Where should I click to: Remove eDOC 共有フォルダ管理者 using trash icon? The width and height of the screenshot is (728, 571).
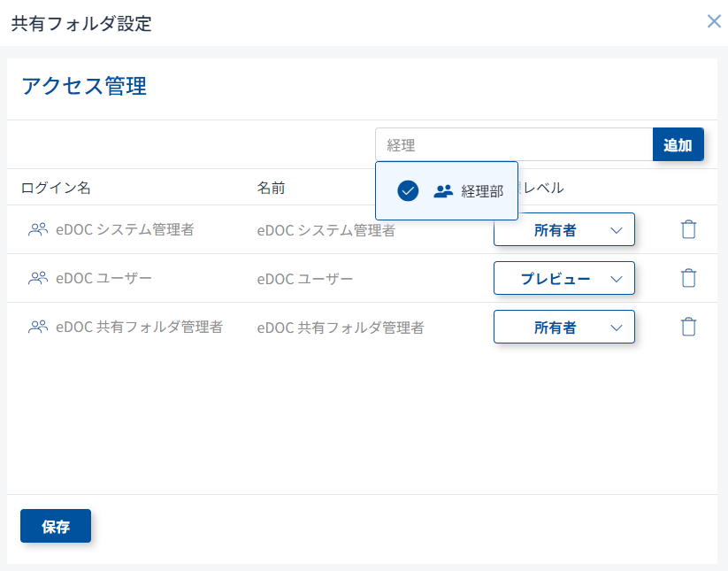[688, 327]
